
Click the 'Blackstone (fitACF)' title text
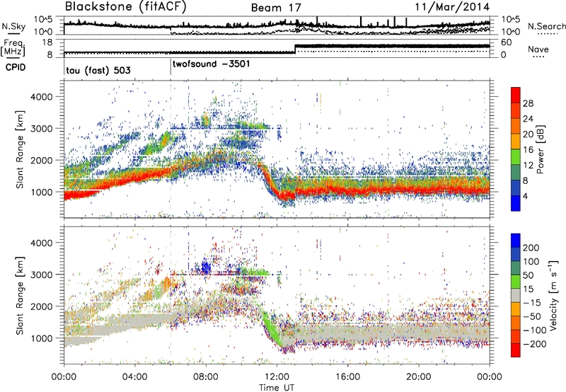126,7
